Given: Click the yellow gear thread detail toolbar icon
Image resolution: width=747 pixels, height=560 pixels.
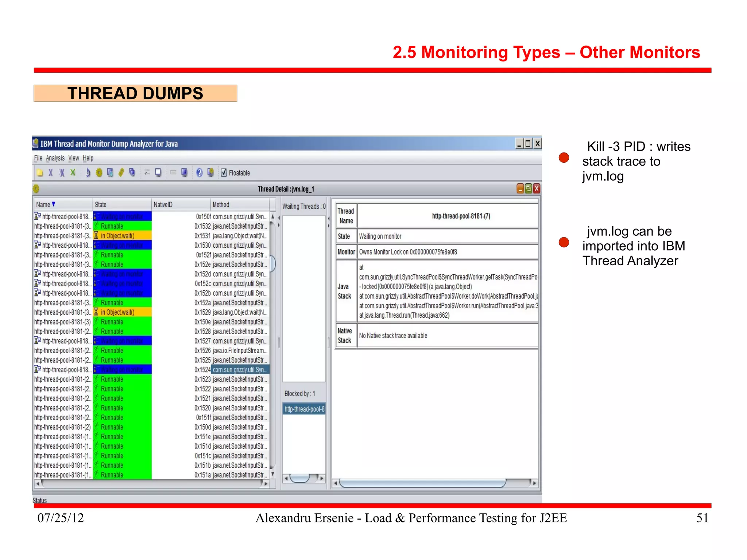Looking at the screenshot, I should pyautogui.click(x=99, y=173).
